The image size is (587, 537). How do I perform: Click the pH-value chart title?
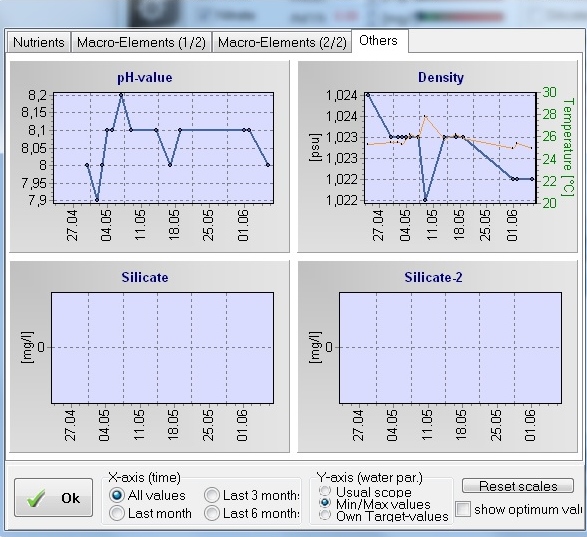pyautogui.click(x=145, y=78)
